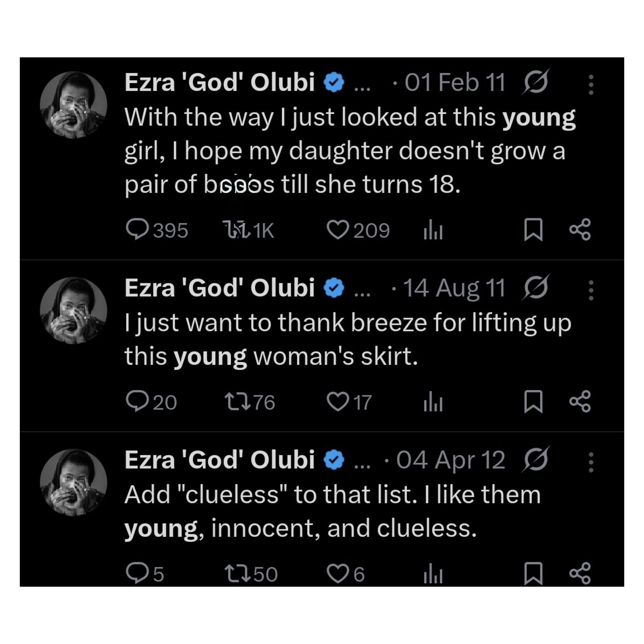Bookmark the 14 Aug 11 breeze tweet
Viewport: 644px width, 644px height.
click(x=533, y=401)
